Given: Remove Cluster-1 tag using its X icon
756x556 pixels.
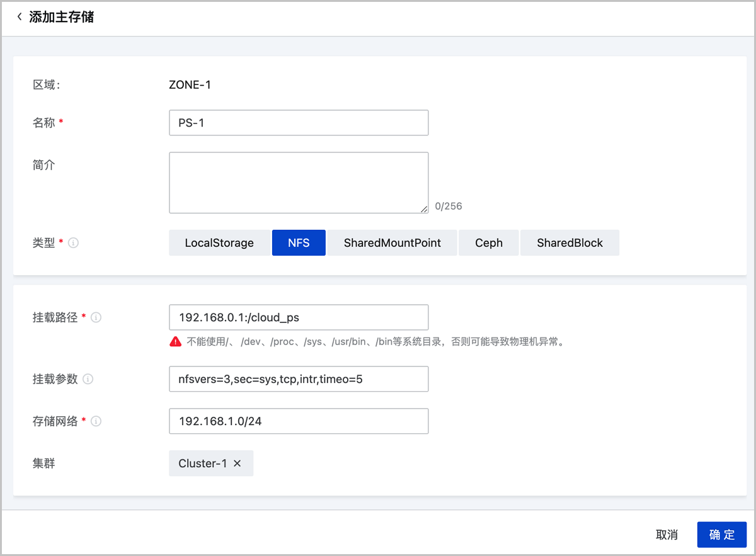Looking at the screenshot, I should click(238, 463).
